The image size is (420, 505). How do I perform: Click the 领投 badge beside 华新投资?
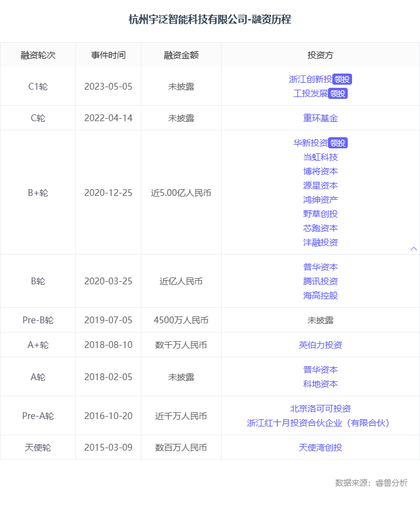tap(338, 143)
